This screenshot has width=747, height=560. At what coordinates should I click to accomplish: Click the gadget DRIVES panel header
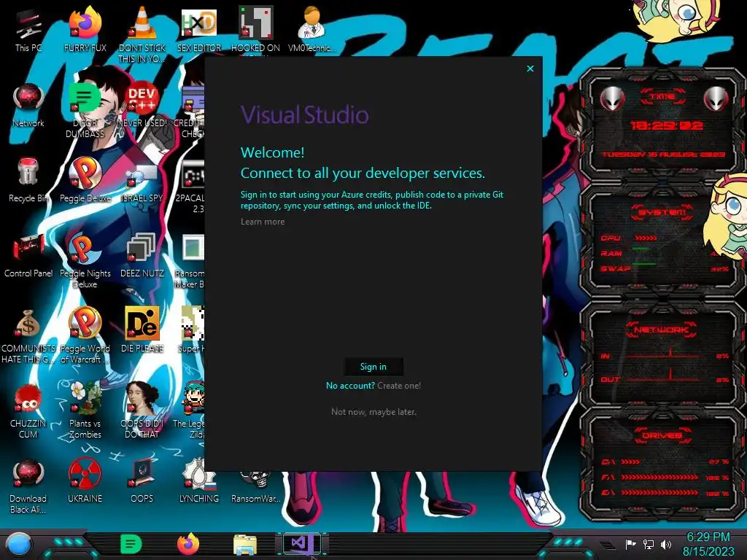click(662, 435)
